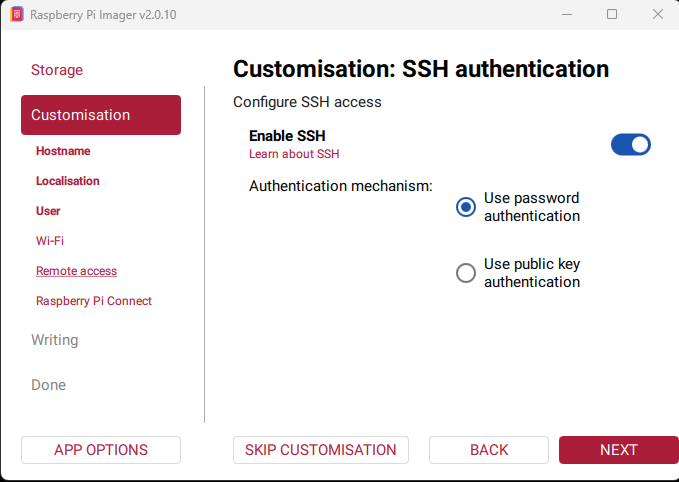
Task: Open Raspberry Pi Connect settings
Action: (94, 301)
